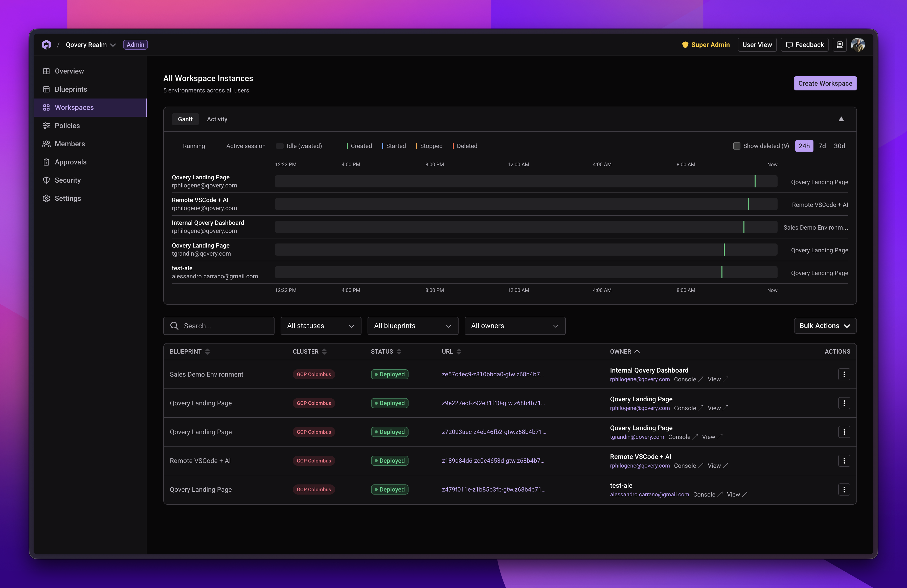This screenshot has height=588, width=907.
Task: Click the Deployed status in Remote VSCode row
Action: pyautogui.click(x=390, y=461)
